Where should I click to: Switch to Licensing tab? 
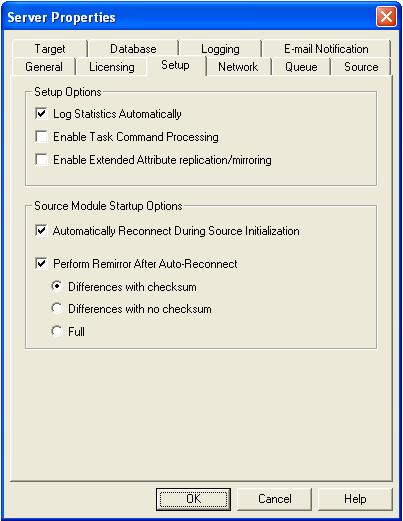click(x=112, y=67)
